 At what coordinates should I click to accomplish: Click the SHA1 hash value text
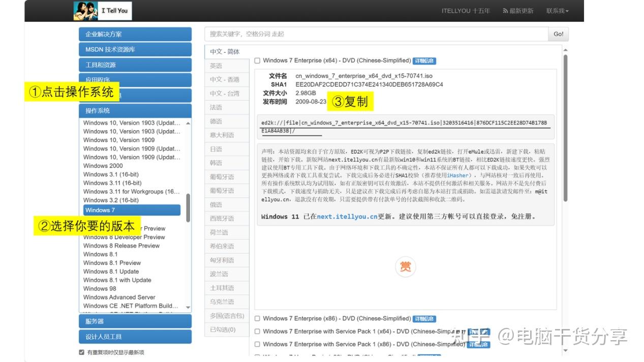point(369,85)
